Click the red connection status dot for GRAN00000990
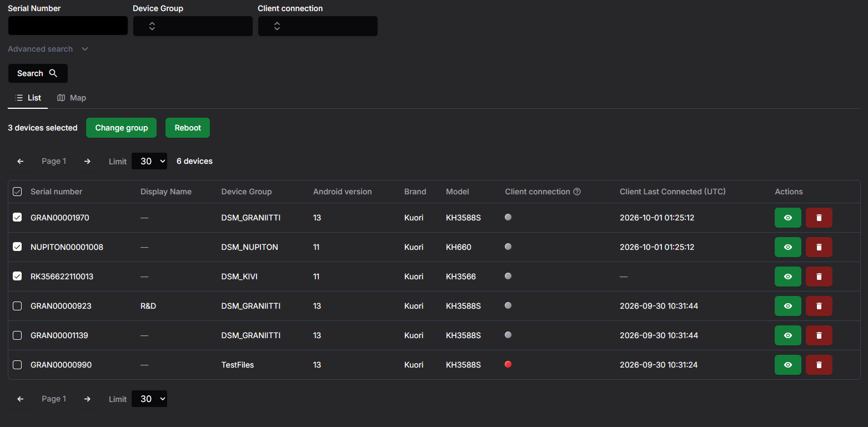The height and width of the screenshot is (427, 868). [x=508, y=364]
